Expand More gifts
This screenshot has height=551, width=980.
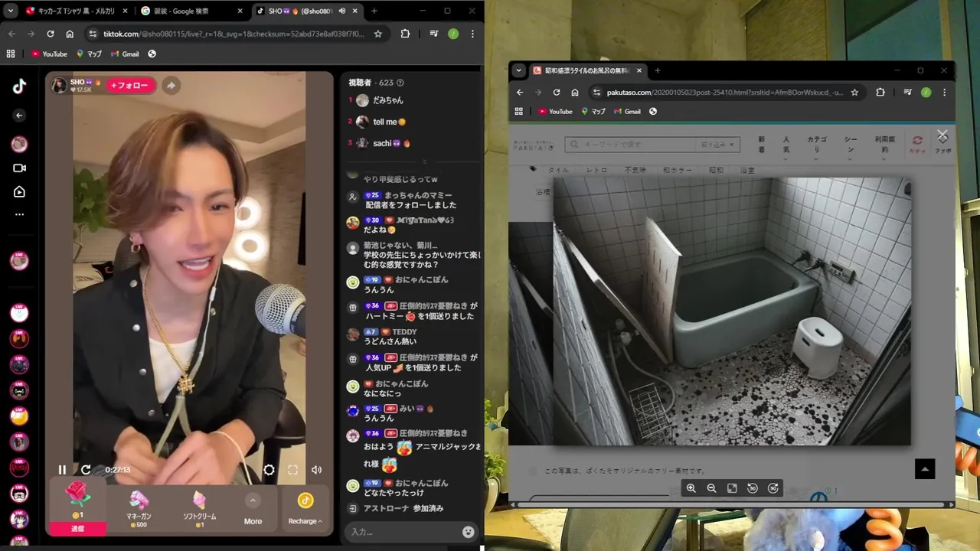coord(253,509)
